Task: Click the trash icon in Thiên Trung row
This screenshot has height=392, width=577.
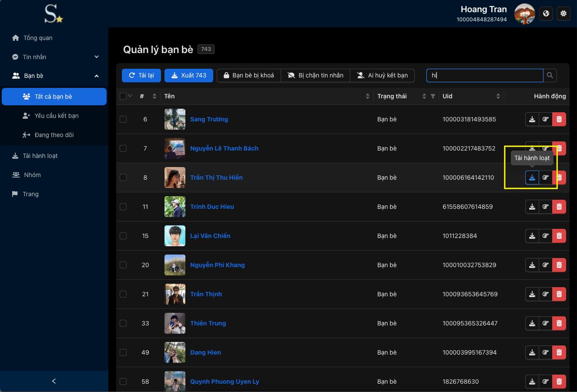Action: point(559,323)
